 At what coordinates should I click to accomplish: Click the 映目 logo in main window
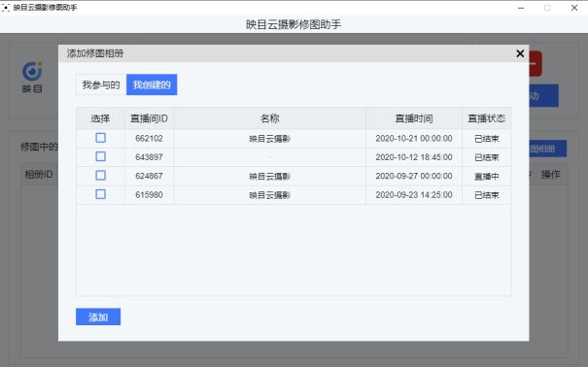pos(32,77)
